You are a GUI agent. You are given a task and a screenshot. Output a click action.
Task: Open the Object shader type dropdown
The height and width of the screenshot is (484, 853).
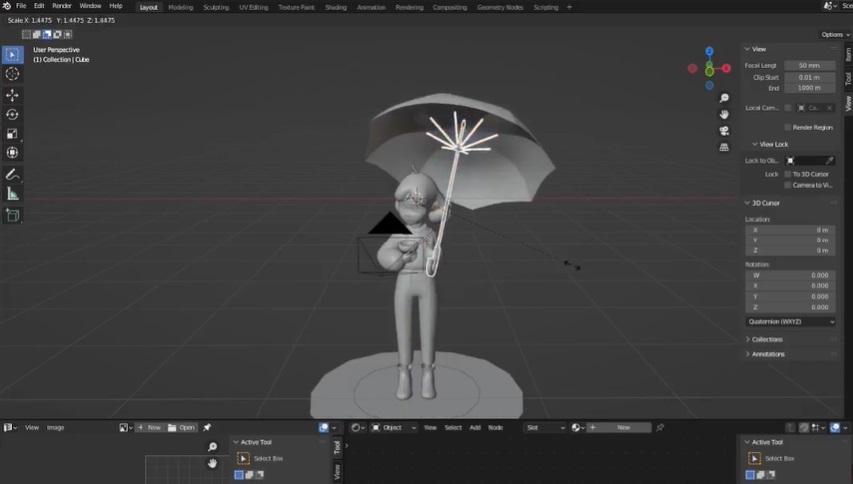click(x=394, y=427)
